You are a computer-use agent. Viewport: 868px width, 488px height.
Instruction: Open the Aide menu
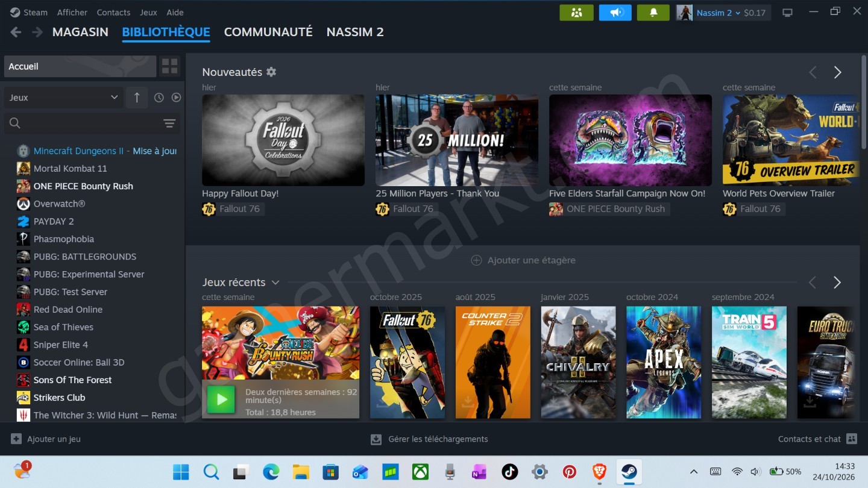coord(175,13)
